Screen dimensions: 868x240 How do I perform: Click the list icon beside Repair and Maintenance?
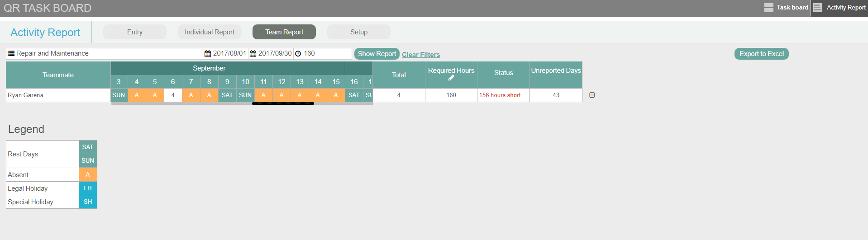11,53
